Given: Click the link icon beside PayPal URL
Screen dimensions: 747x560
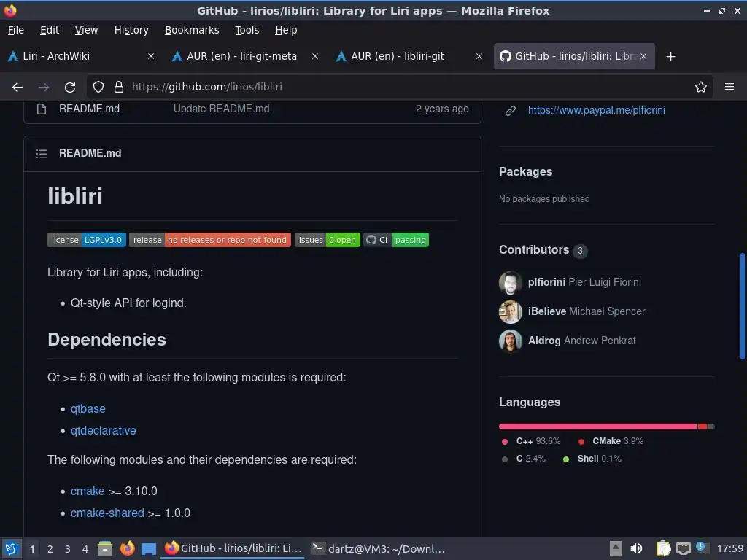Looking at the screenshot, I should point(510,111).
